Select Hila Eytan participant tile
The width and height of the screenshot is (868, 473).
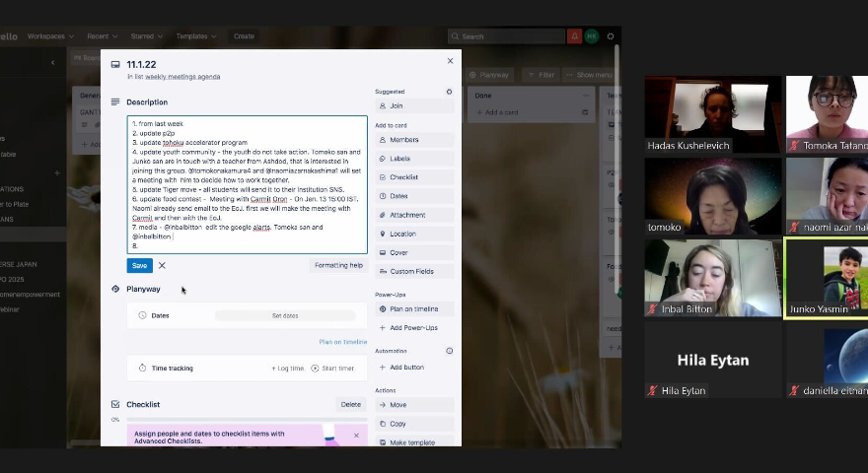pos(713,360)
